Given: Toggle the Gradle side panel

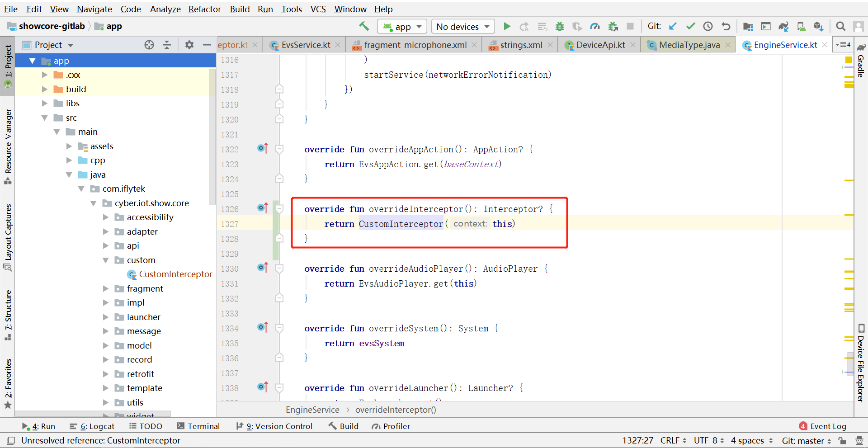Looking at the screenshot, I should tap(861, 61).
